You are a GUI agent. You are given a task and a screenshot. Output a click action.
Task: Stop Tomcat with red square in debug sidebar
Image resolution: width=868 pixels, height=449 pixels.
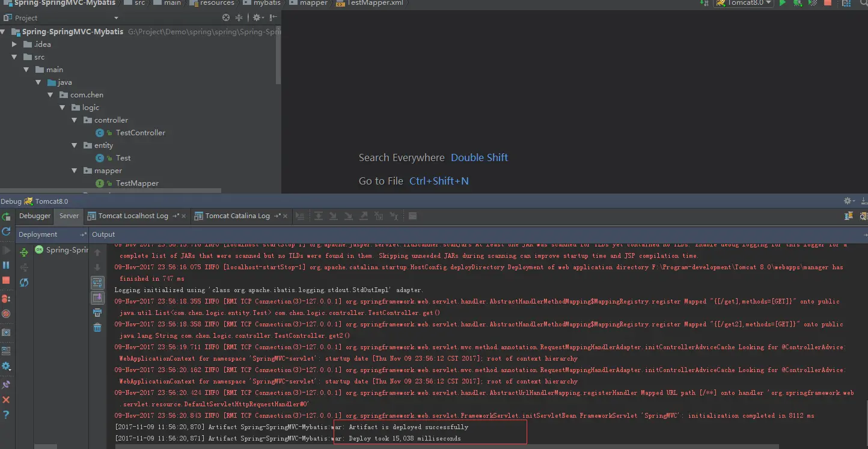click(x=6, y=280)
